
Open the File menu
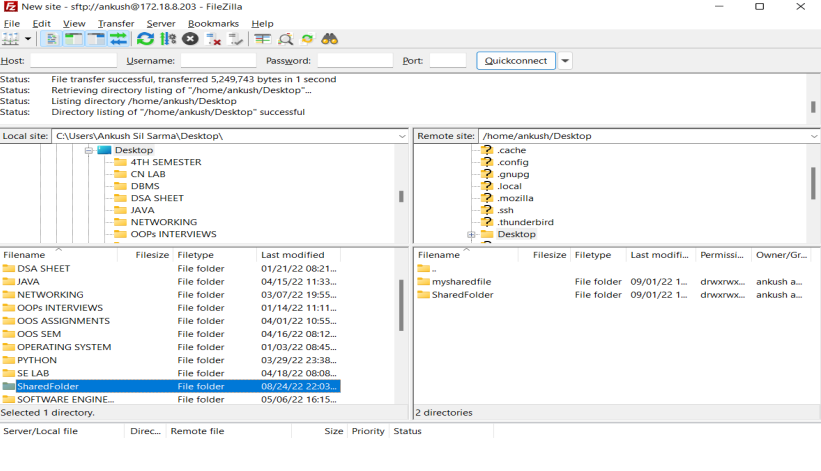click(x=12, y=24)
